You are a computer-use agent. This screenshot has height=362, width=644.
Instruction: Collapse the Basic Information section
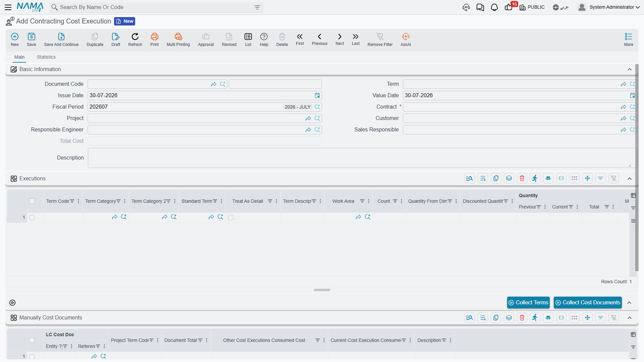coord(630,69)
